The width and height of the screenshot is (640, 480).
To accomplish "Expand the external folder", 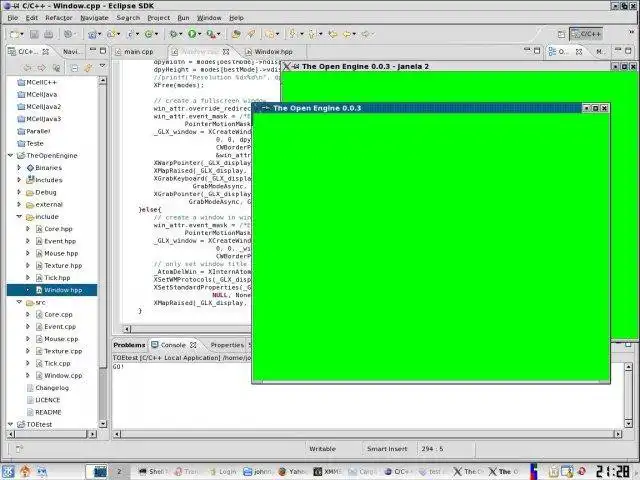I will (19, 204).
